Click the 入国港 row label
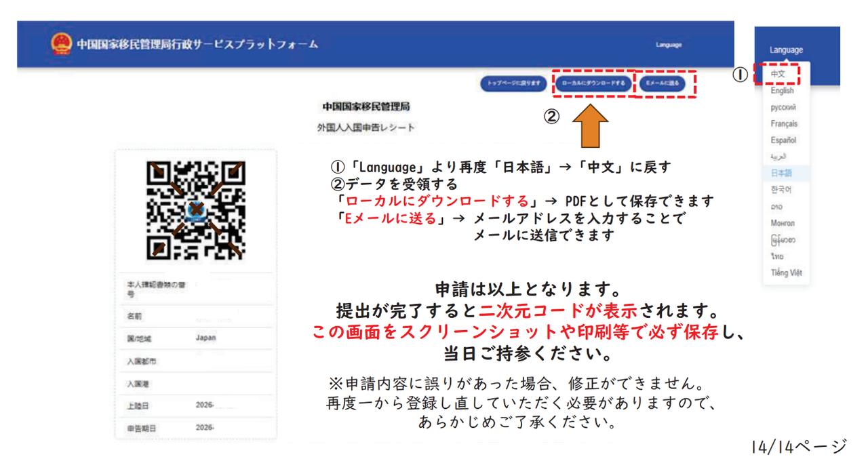 click(137, 384)
